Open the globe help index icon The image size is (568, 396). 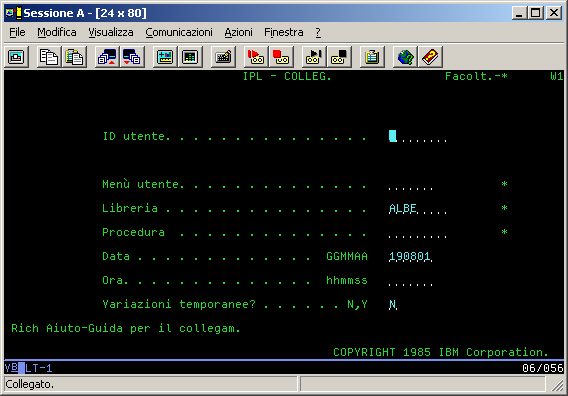point(405,57)
